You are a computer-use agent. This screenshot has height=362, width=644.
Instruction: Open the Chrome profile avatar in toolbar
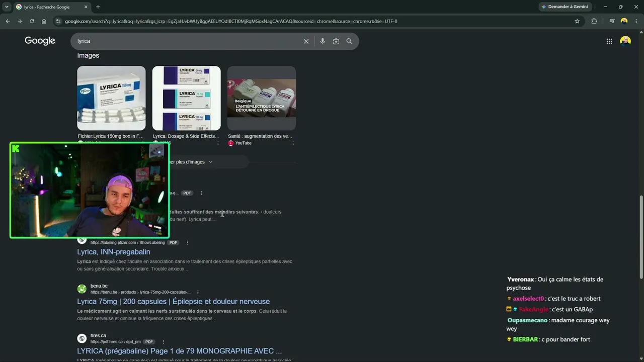pyautogui.click(x=624, y=21)
